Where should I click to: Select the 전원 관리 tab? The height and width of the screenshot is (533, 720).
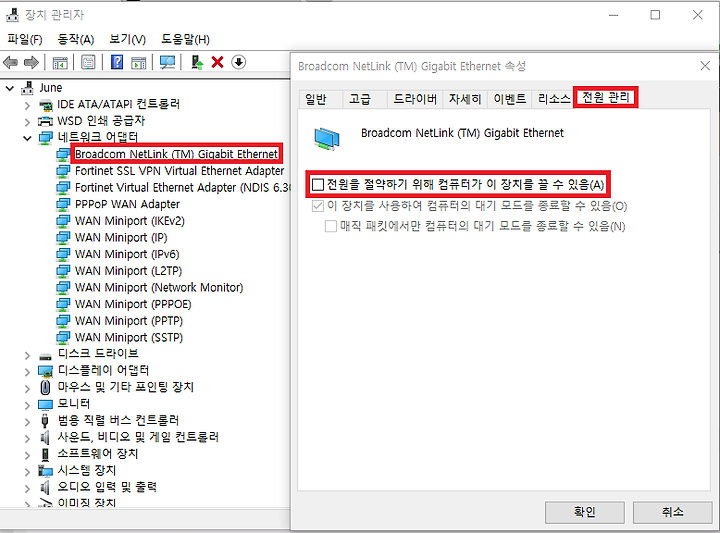click(606, 97)
